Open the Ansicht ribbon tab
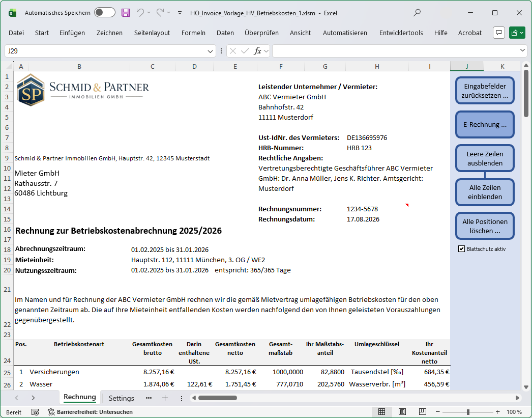This screenshot has width=532, height=418. [x=300, y=33]
